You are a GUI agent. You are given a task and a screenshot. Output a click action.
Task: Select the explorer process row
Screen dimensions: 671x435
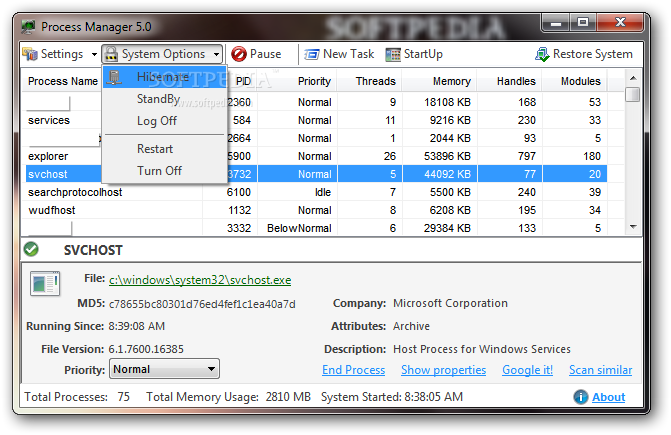point(317,156)
